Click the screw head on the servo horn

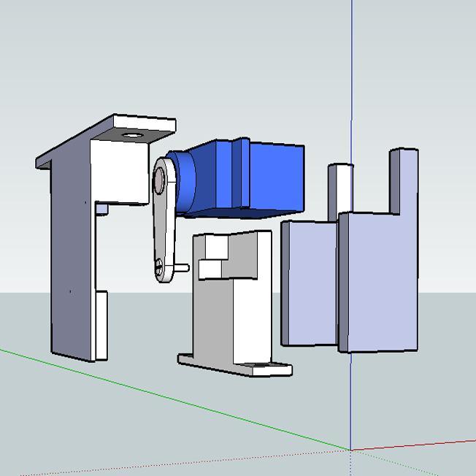158,266
